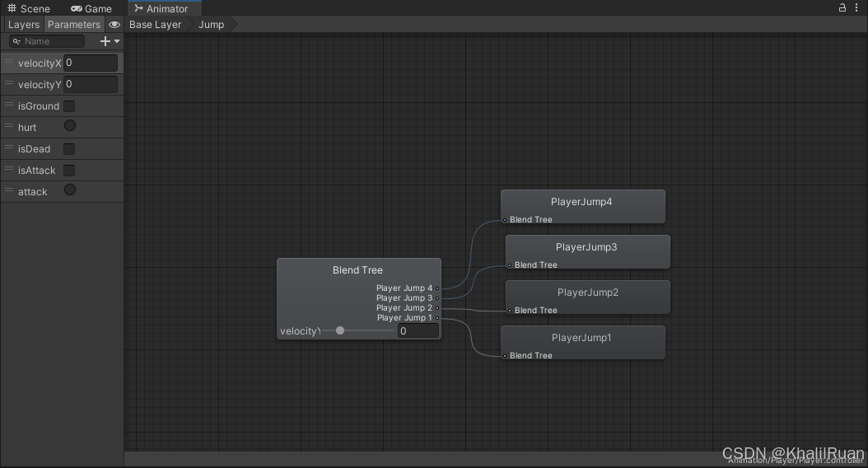The height and width of the screenshot is (468, 868).
Task: Click the isGround drag handle icon
Action: (9, 104)
